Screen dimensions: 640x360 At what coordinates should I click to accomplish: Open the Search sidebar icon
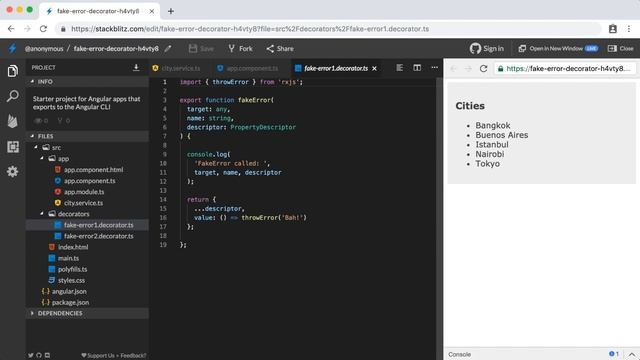pos(13,96)
